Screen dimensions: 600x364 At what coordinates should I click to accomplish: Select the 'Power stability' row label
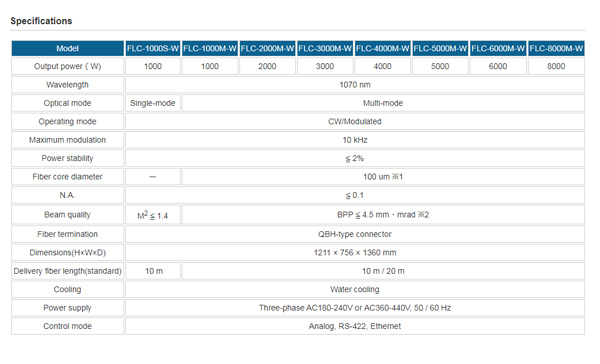[x=67, y=158]
